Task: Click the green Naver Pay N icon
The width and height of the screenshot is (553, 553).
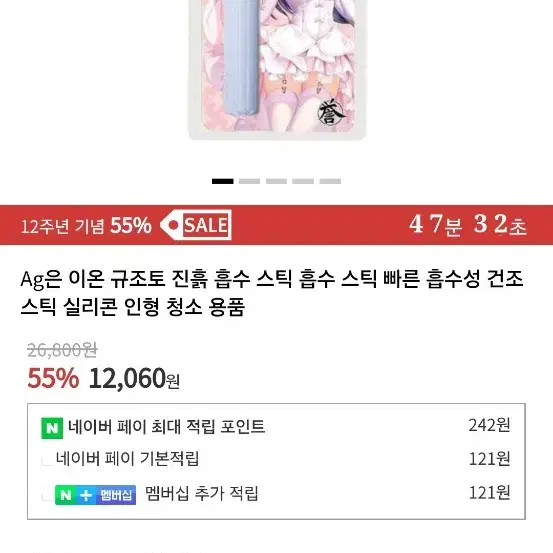Action: tap(52, 428)
